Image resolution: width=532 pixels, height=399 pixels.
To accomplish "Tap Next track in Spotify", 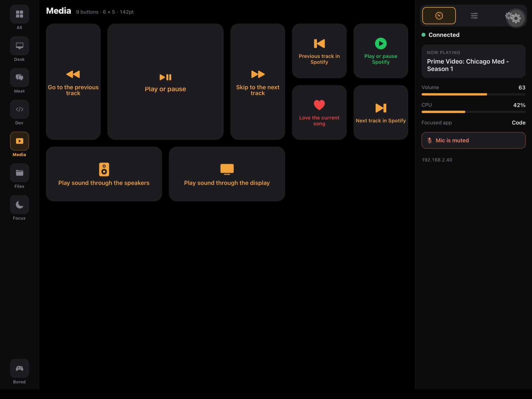I will pos(381,112).
